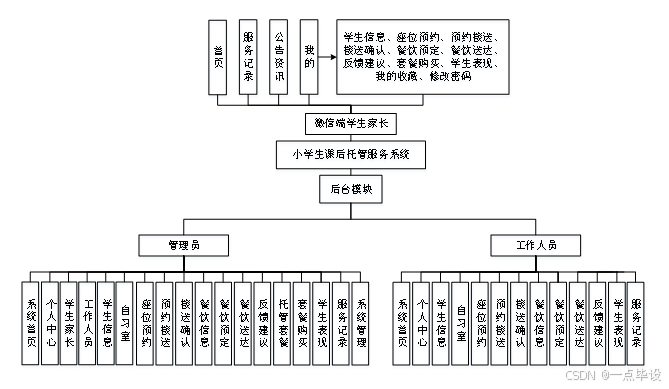Click the box listing 学生信息、座位预约、预约接送
The width and height of the screenshot is (669, 389).
[x=423, y=57]
